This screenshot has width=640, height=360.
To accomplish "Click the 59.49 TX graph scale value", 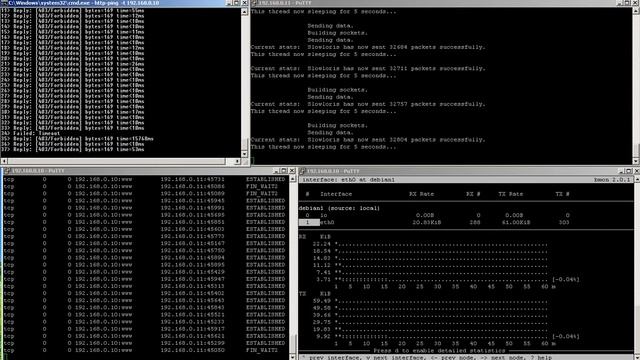I will click(322, 301).
